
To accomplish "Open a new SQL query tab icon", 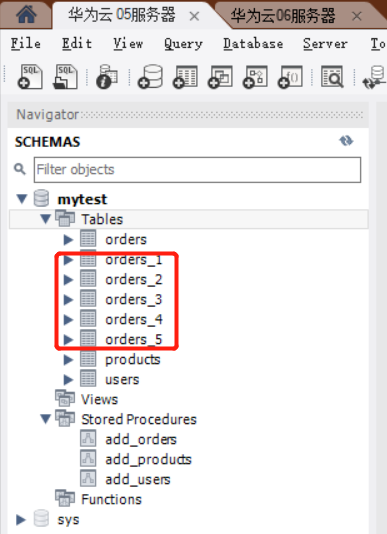I will point(30,77).
